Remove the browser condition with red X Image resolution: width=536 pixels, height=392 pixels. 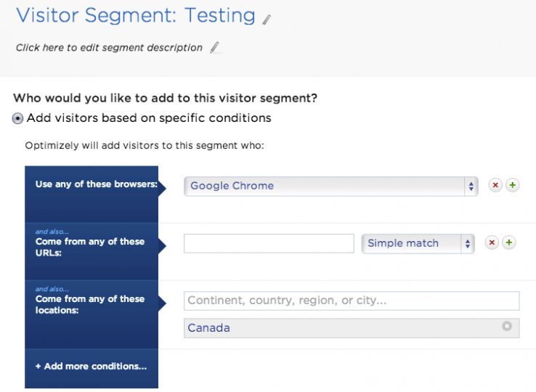coord(495,185)
